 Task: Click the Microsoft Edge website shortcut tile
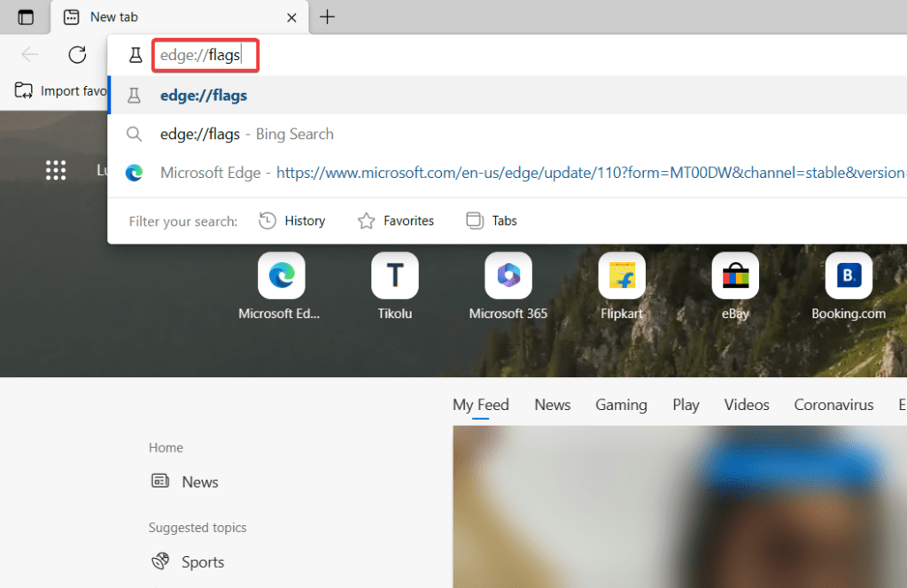click(281, 275)
